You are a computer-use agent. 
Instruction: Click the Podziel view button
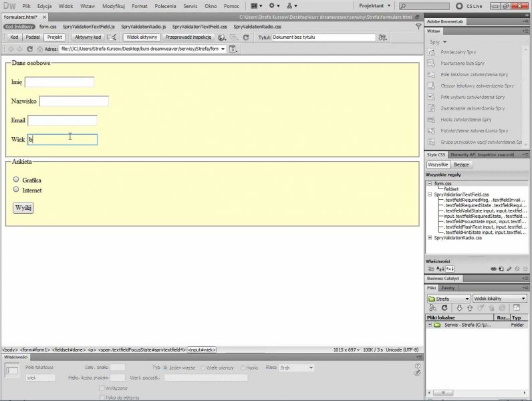click(33, 37)
